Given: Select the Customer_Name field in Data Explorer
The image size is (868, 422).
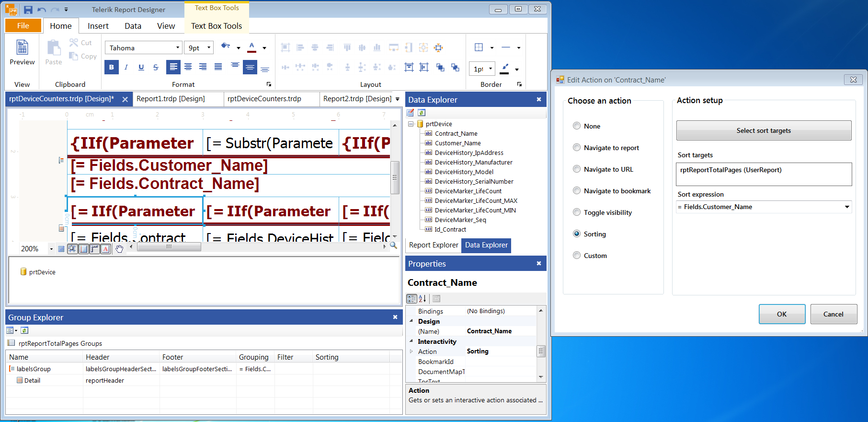Looking at the screenshot, I should (x=457, y=143).
